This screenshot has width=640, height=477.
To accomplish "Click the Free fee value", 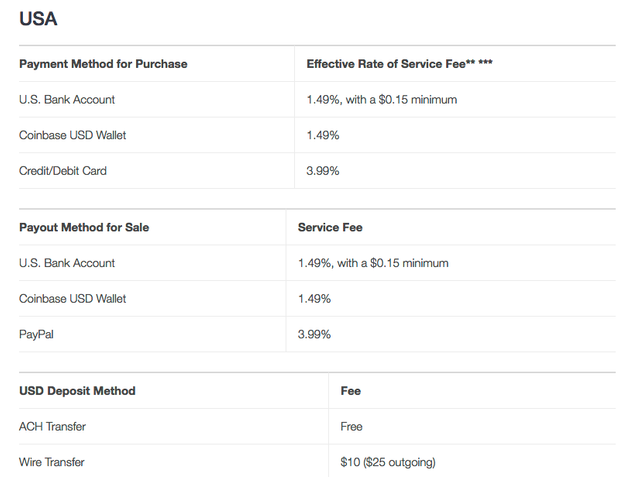I will pos(351,426).
